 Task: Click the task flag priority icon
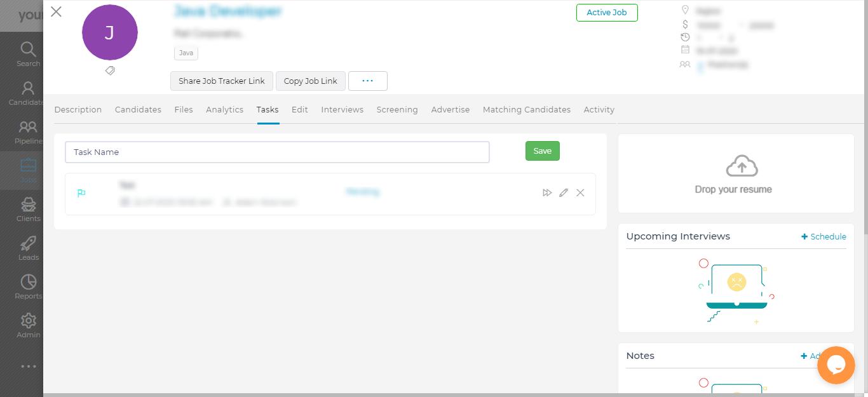click(81, 193)
